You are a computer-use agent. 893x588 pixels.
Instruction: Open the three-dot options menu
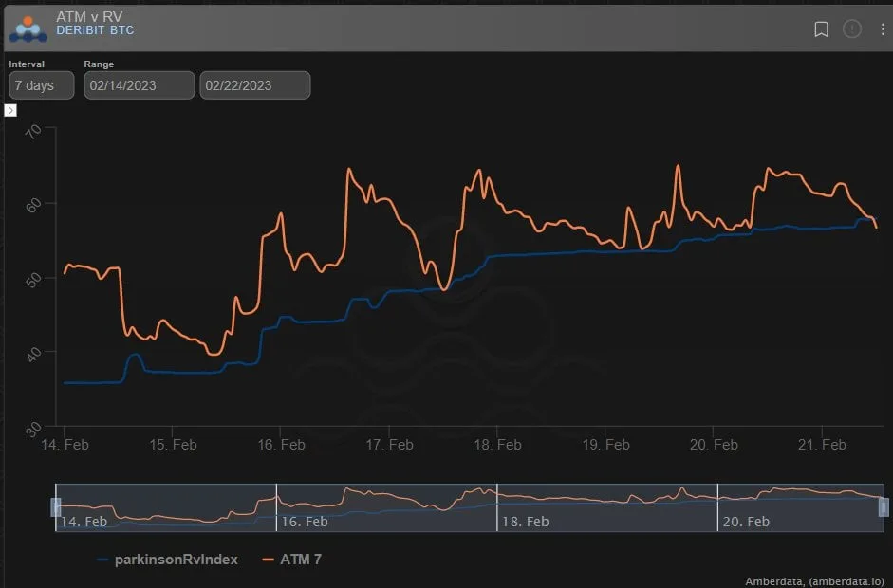tap(883, 29)
